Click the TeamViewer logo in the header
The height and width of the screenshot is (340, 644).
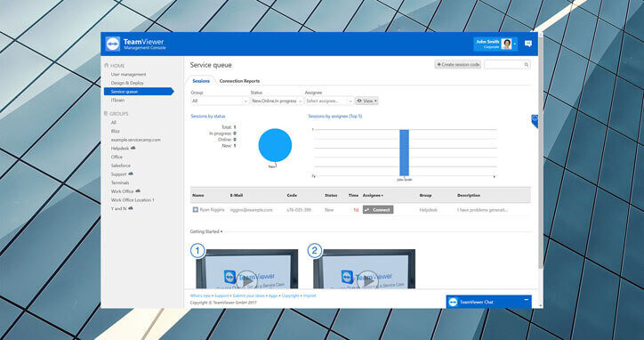pyautogui.click(x=113, y=44)
